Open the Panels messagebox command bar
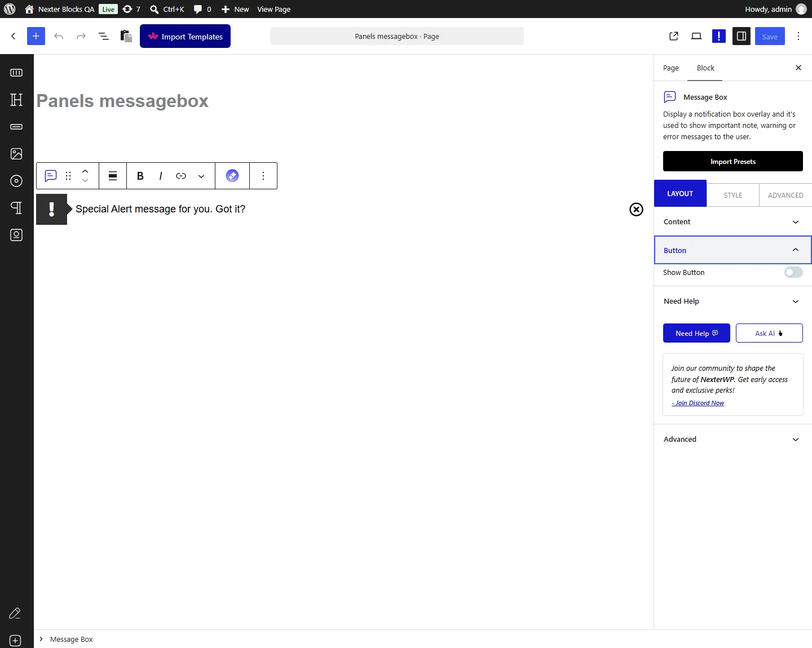The height and width of the screenshot is (648, 812). coord(397,36)
